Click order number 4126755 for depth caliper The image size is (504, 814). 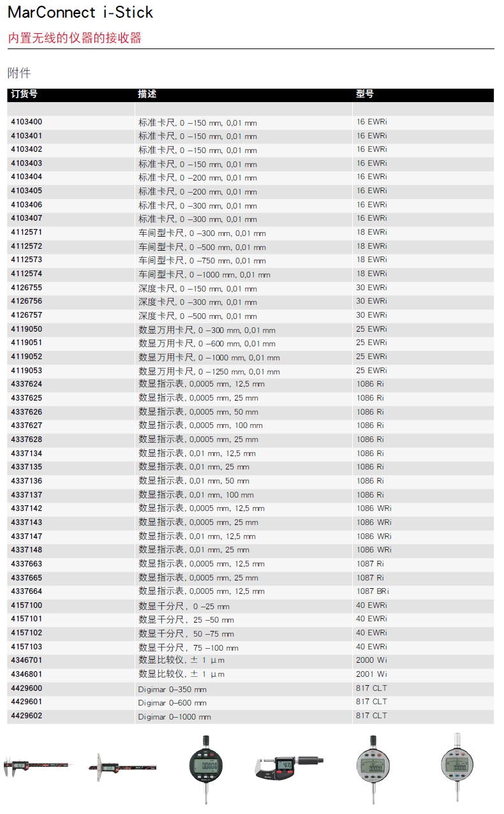pyautogui.click(x=27, y=288)
